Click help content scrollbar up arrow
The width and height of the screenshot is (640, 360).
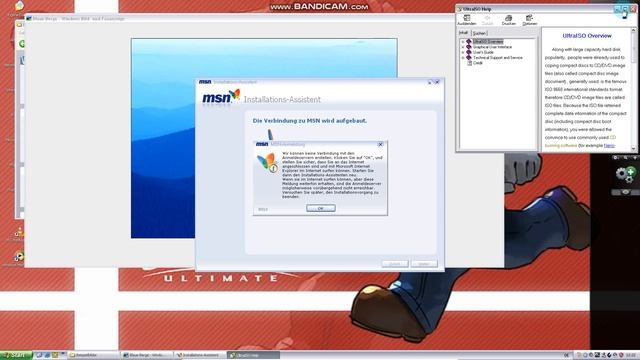(x=633, y=31)
